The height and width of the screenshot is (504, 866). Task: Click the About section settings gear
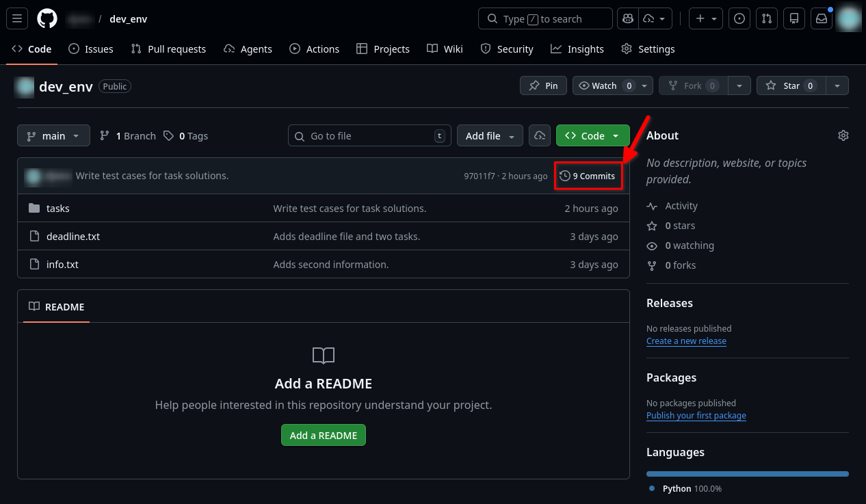(843, 135)
